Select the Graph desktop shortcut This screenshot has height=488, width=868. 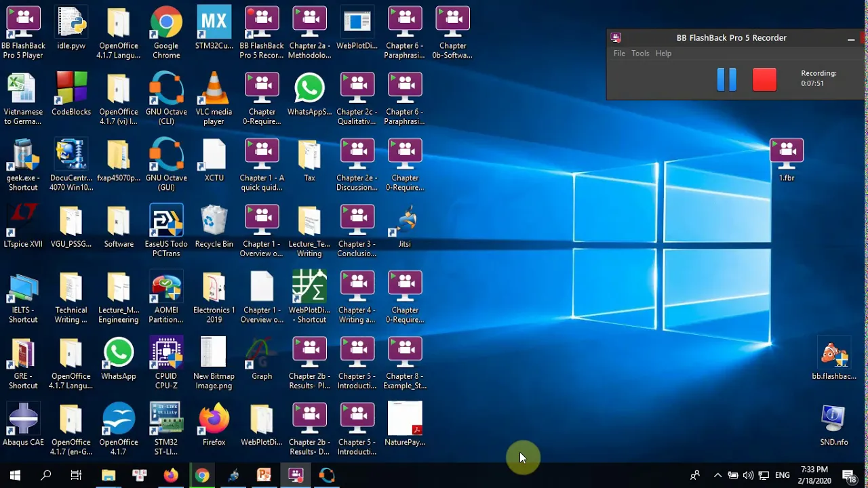click(x=262, y=359)
